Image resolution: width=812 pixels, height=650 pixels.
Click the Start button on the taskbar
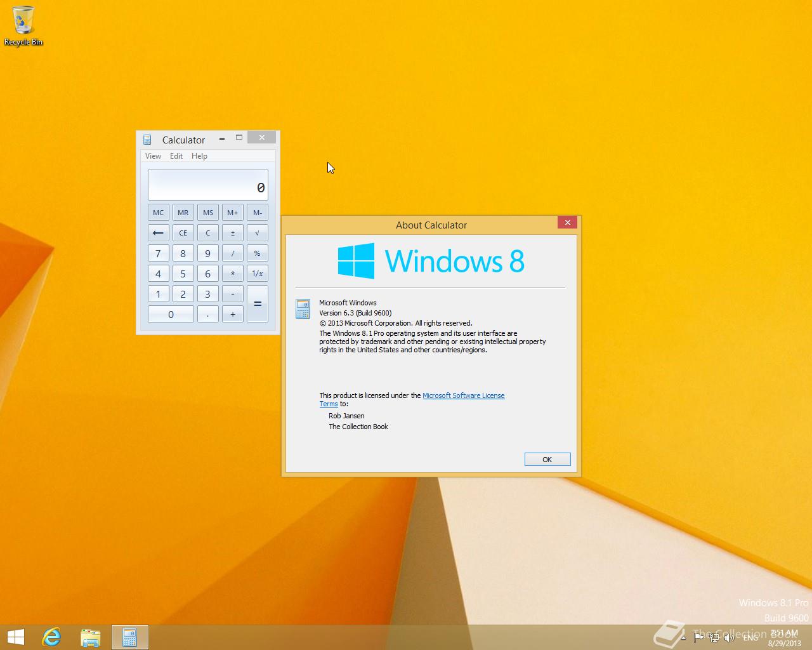(16, 637)
